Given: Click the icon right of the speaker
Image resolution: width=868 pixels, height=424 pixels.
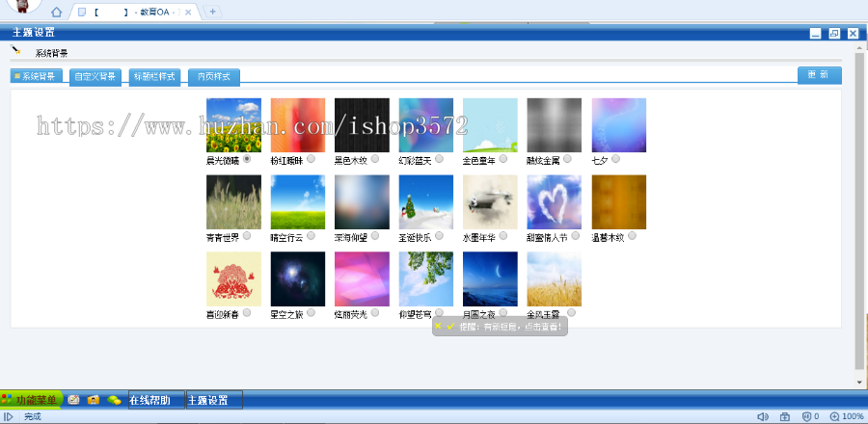Looking at the screenshot, I should pos(785,417).
